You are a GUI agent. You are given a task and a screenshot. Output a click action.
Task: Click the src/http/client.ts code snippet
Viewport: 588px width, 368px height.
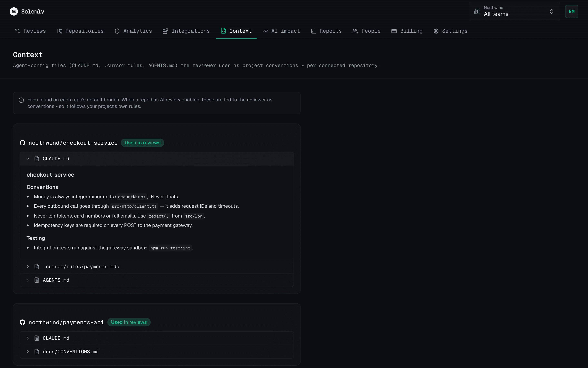[134, 206]
